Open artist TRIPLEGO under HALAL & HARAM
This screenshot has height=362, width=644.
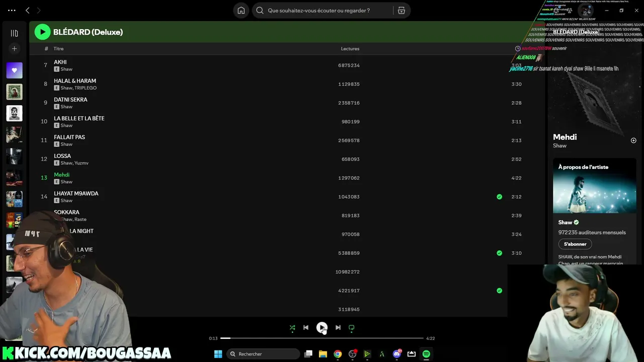pos(86,88)
